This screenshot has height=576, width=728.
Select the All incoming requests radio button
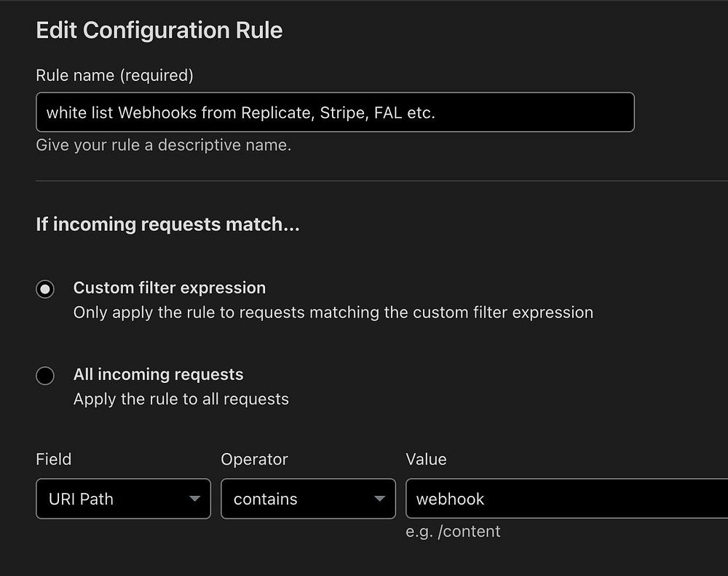click(x=45, y=376)
